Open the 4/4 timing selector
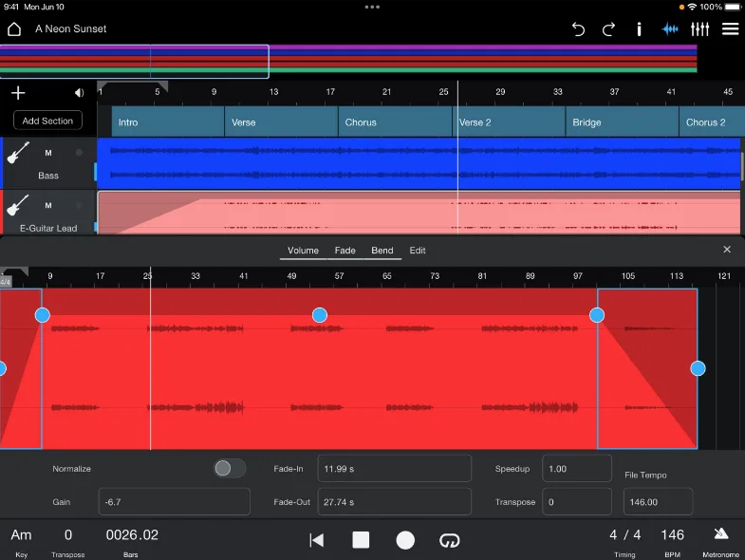Screen dimensions: 745x560 (624, 541)
